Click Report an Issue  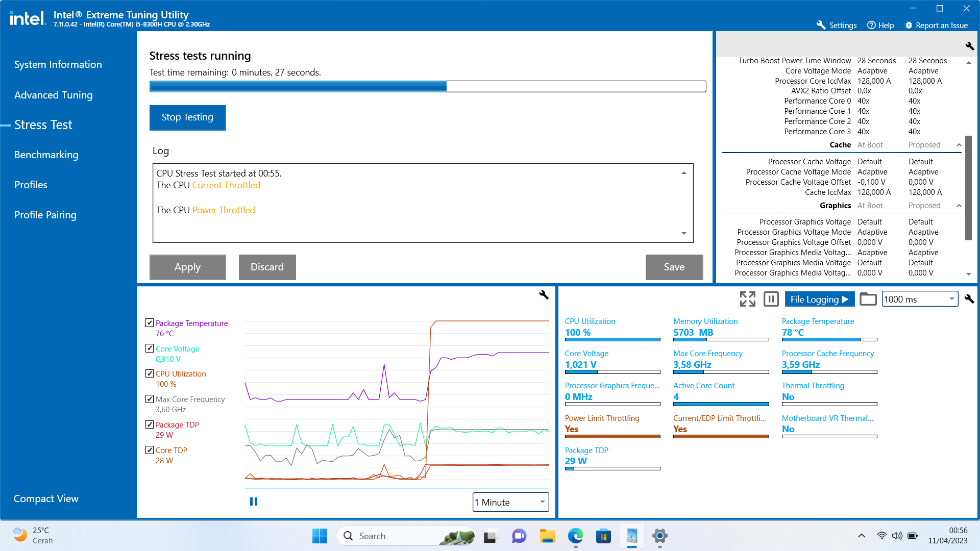point(936,25)
